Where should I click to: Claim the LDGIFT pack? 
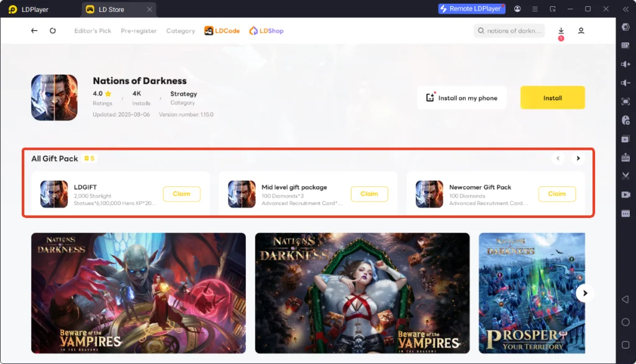click(182, 194)
